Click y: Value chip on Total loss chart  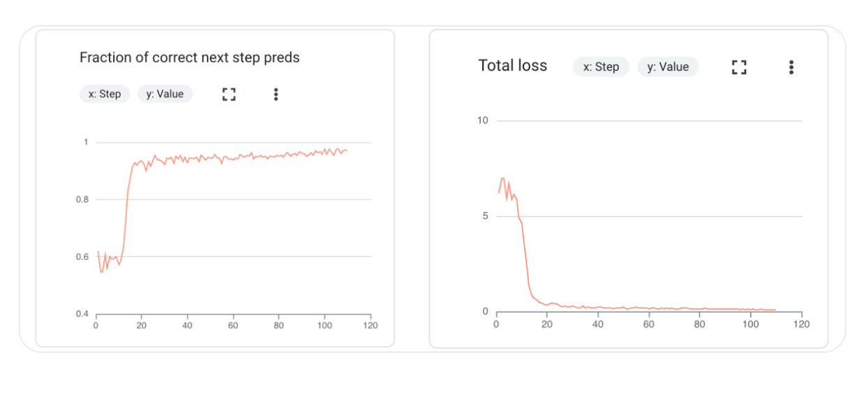[x=668, y=67]
